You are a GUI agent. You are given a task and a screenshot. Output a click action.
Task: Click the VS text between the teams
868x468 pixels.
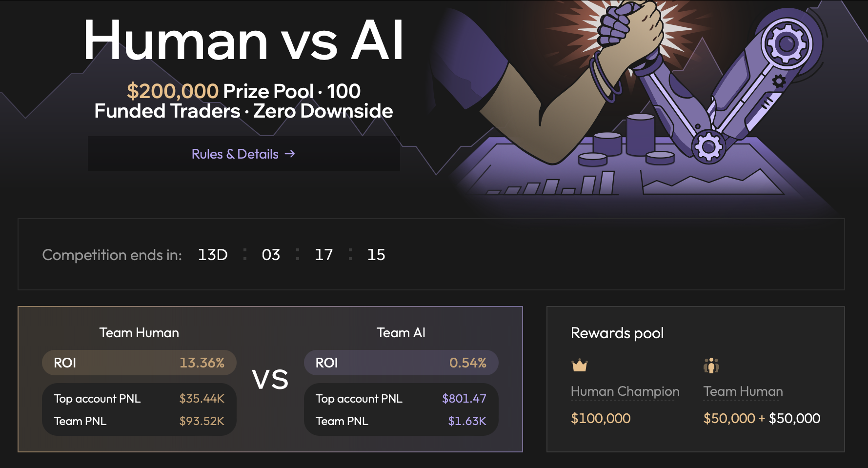[270, 380]
